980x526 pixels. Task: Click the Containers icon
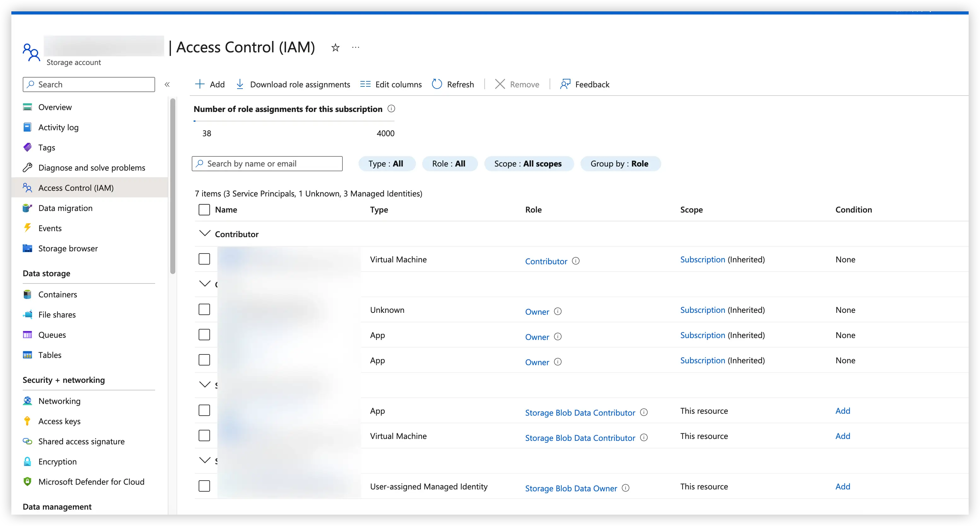[x=27, y=295]
